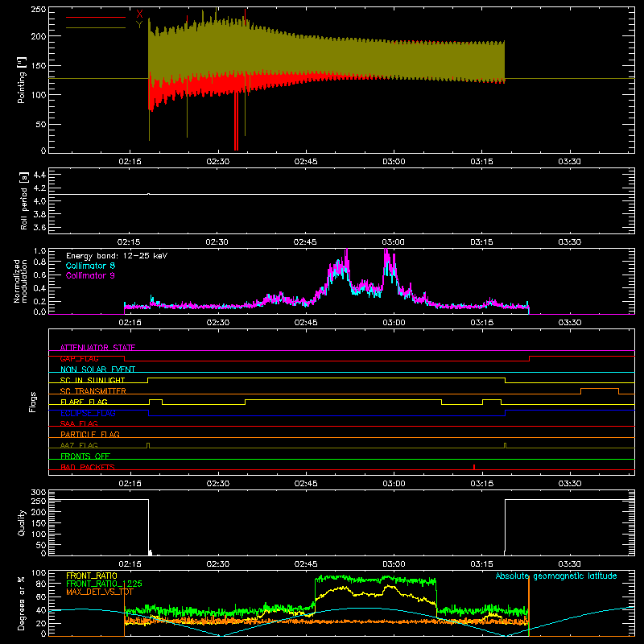
Task: Click the "03:15" tick under the Flags plot
Action: [x=481, y=484]
